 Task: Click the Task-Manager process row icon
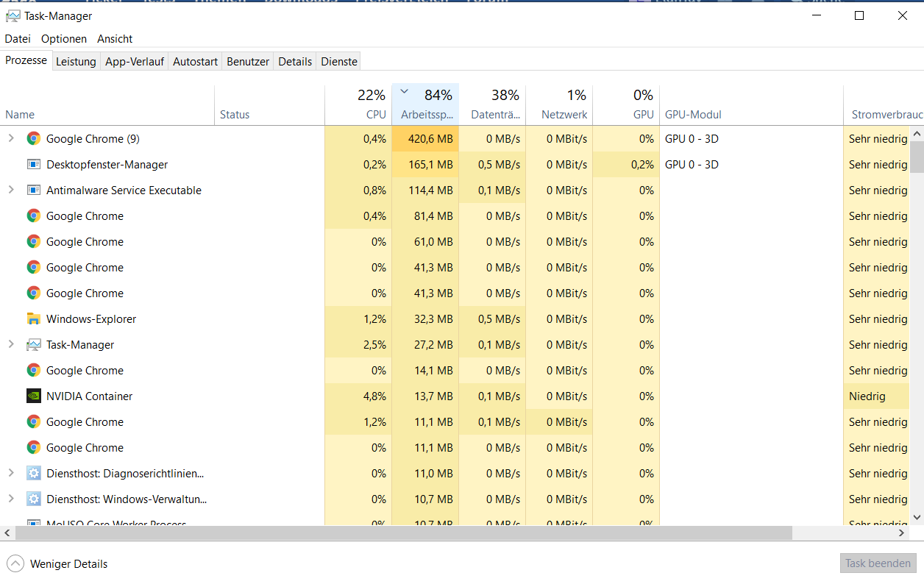click(33, 344)
